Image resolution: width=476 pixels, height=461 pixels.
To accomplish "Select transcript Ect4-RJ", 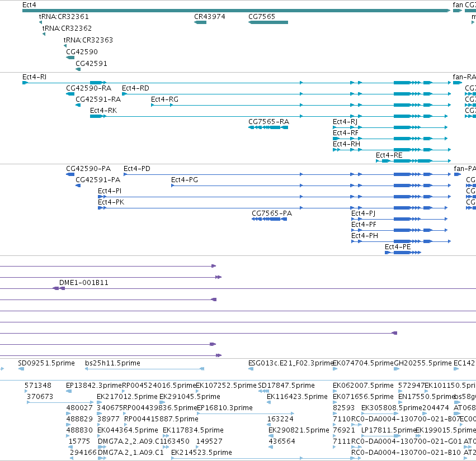I will pyautogui.click(x=390, y=127).
